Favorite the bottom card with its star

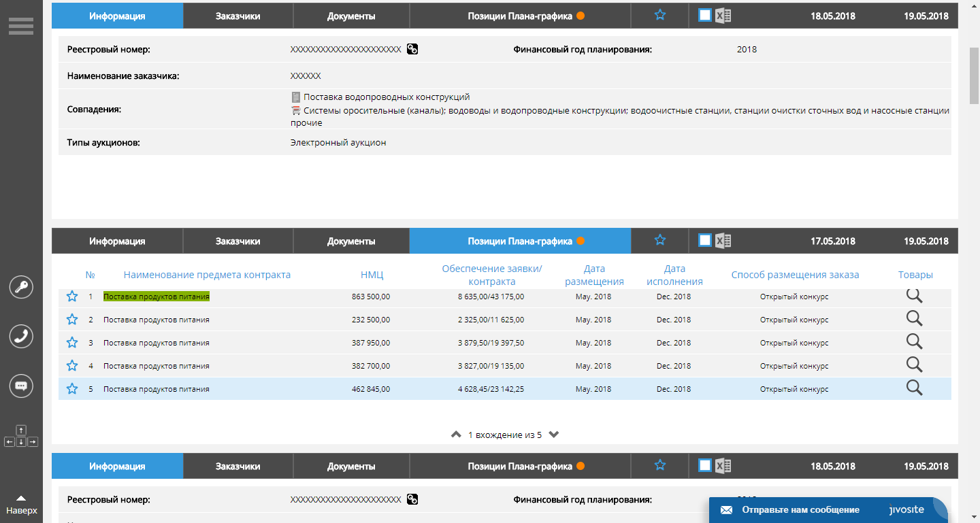[660, 465]
